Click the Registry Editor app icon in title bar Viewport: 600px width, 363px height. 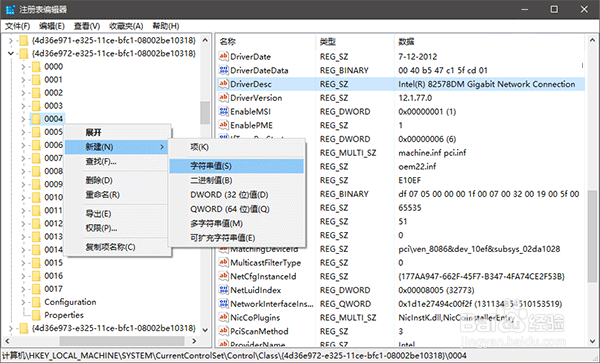pos(10,9)
